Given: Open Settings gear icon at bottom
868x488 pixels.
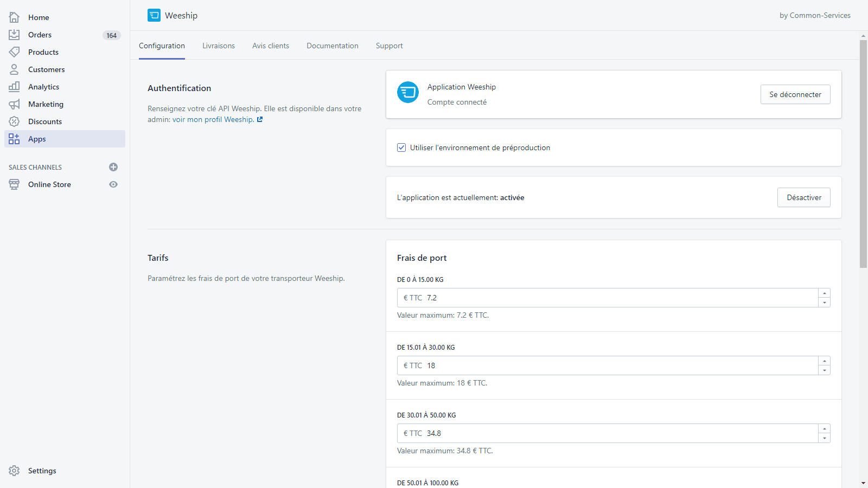Looking at the screenshot, I should pos(14,471).
